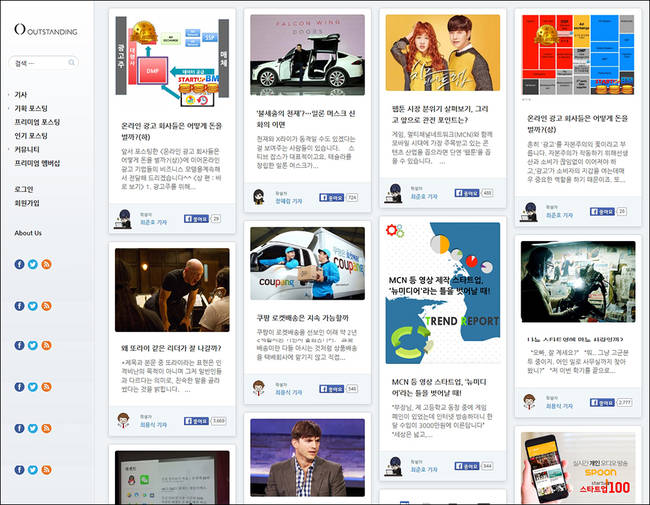Open the 쿠팡 로켓배송은 지속 가능할까 article title
650x505 pixels.
click(300, 317)
